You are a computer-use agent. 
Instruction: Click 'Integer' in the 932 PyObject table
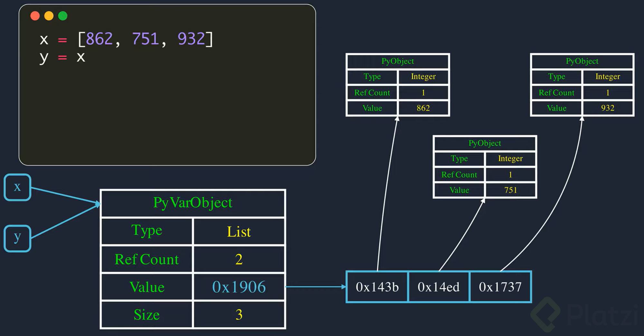pyautogui.click(x=608, y=77)
